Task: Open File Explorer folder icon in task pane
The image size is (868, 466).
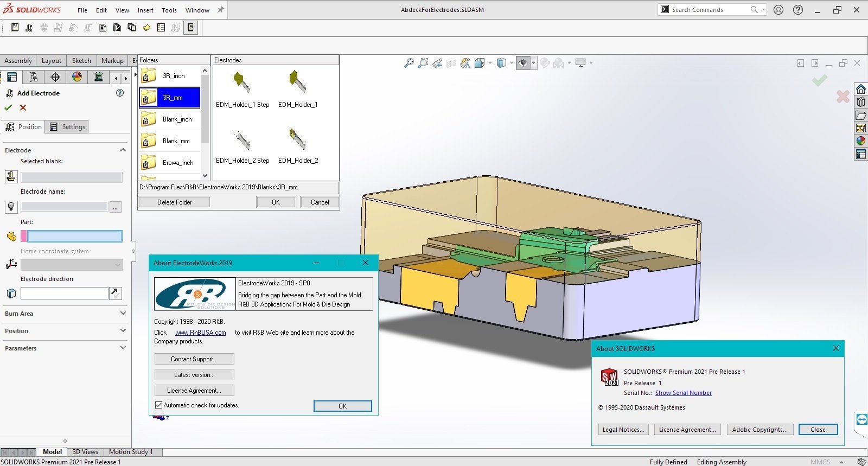Action: [861, 115]
